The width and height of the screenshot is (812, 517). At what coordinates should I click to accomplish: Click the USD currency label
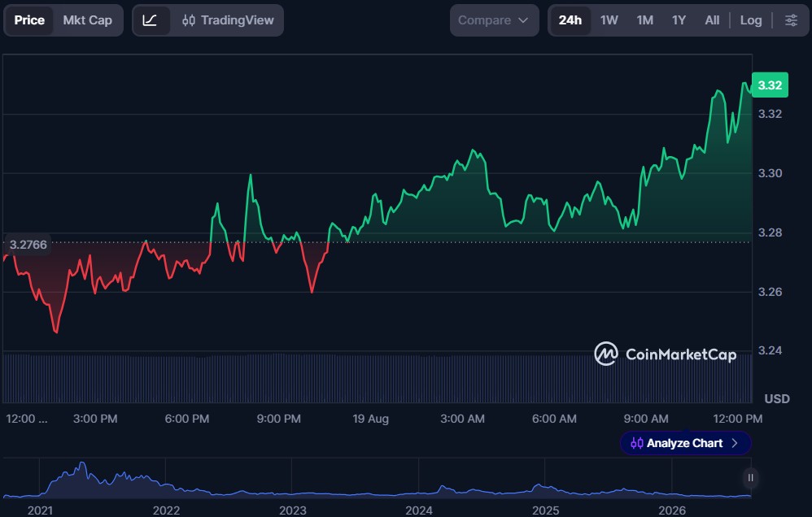click(x=777, y=398)
